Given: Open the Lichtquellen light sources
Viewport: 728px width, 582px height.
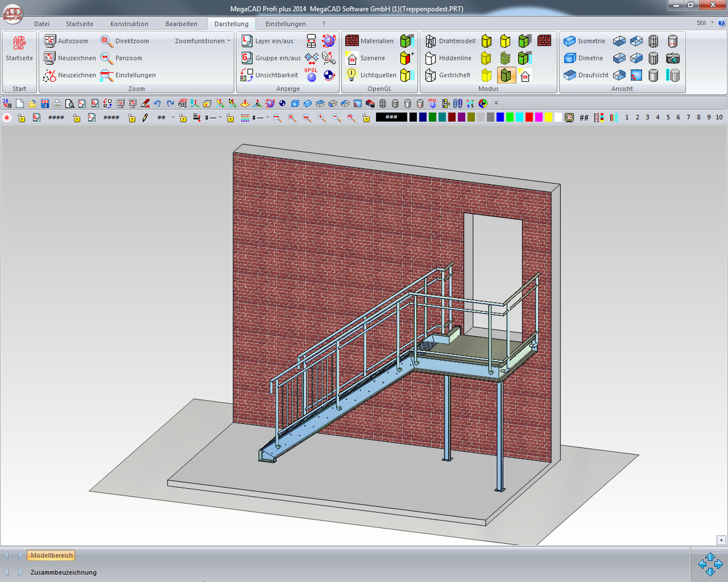Looking at the screenshot, I should pos(351,75).
